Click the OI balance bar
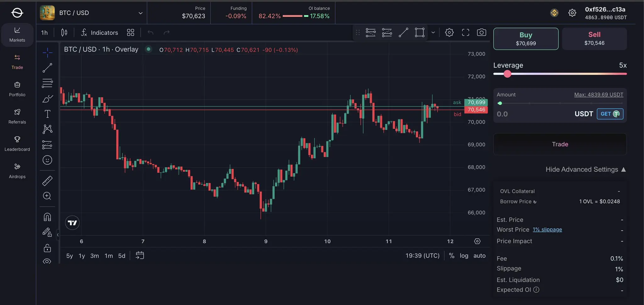644x305 pixels. click(x=295, y=16)
